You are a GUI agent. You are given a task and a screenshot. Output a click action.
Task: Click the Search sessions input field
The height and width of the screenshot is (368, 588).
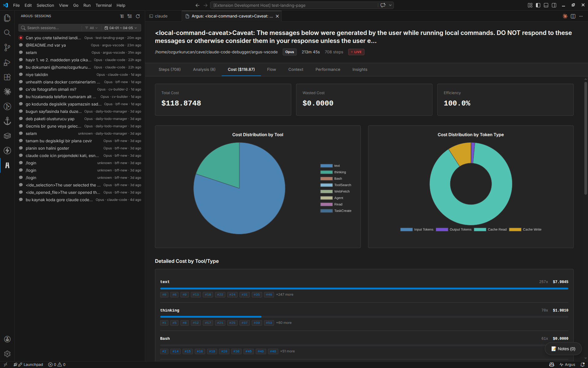click(x=52, y=28)
